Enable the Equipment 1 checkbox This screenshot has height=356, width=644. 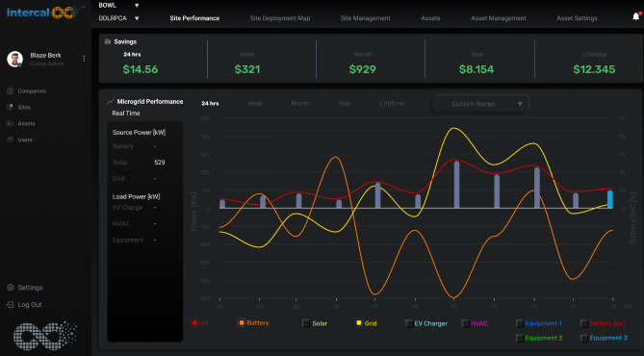[519, 323]
